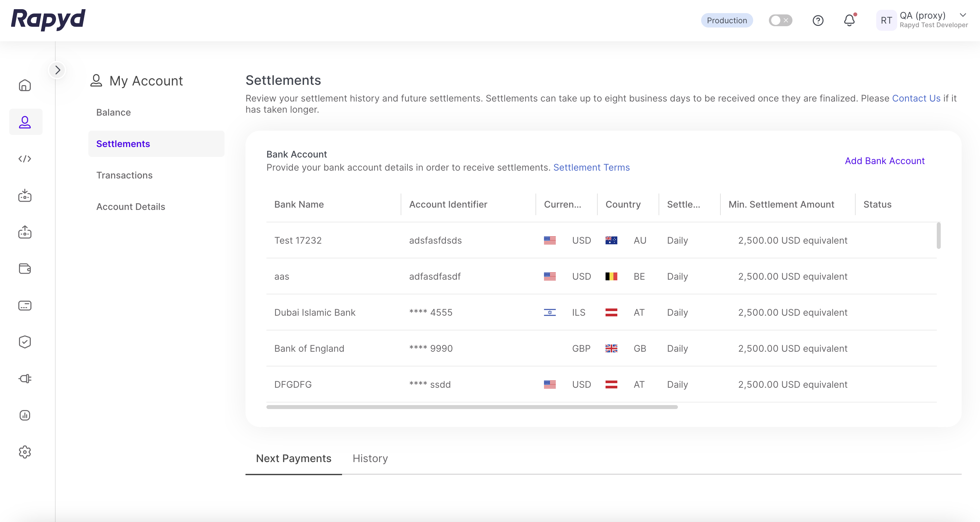Click the Bank Name column header
980x522 pixels.
[299, 204]
